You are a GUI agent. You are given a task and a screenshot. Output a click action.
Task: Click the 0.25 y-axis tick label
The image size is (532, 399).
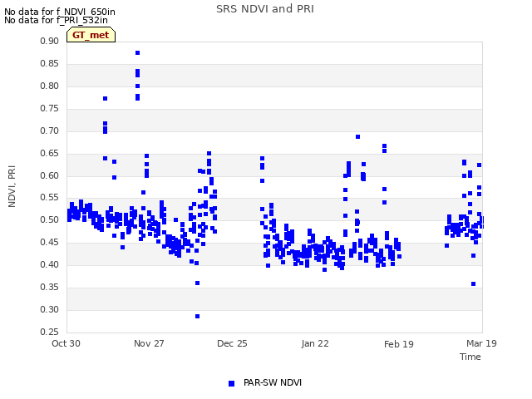click(49, 332)
